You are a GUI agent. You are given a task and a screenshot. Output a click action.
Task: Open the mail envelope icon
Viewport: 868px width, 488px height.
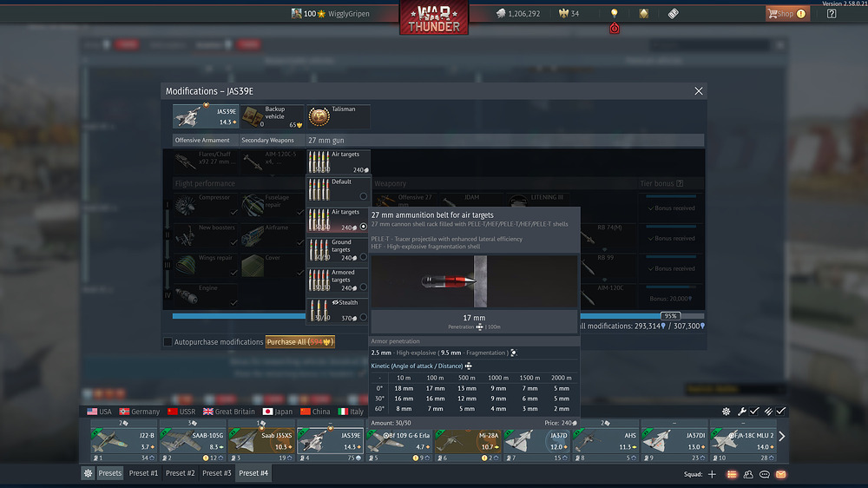[x=781, y=474]
